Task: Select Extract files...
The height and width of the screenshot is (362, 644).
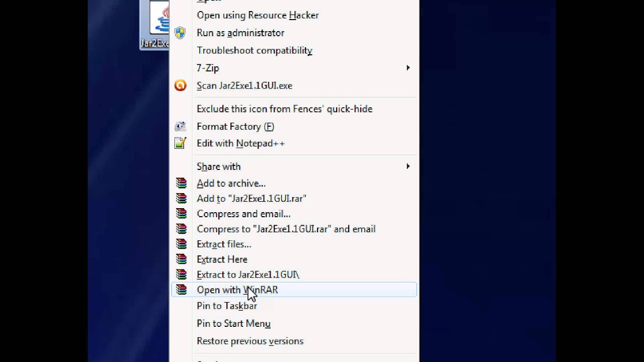Action: [x=224, y=244]
